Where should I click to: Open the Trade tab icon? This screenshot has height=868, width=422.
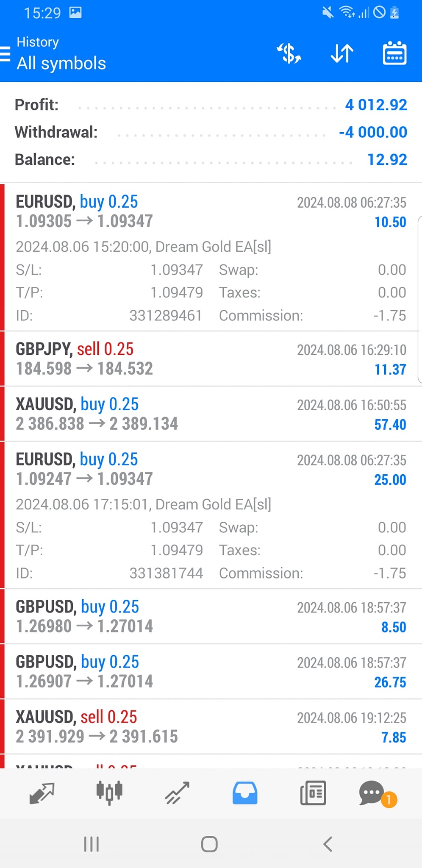[177, 793]
